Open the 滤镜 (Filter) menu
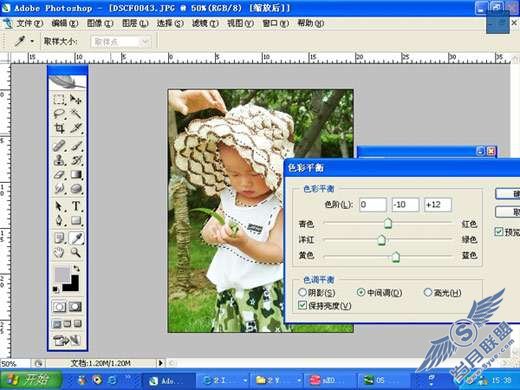The image size is (520, 390). (205, 23)
